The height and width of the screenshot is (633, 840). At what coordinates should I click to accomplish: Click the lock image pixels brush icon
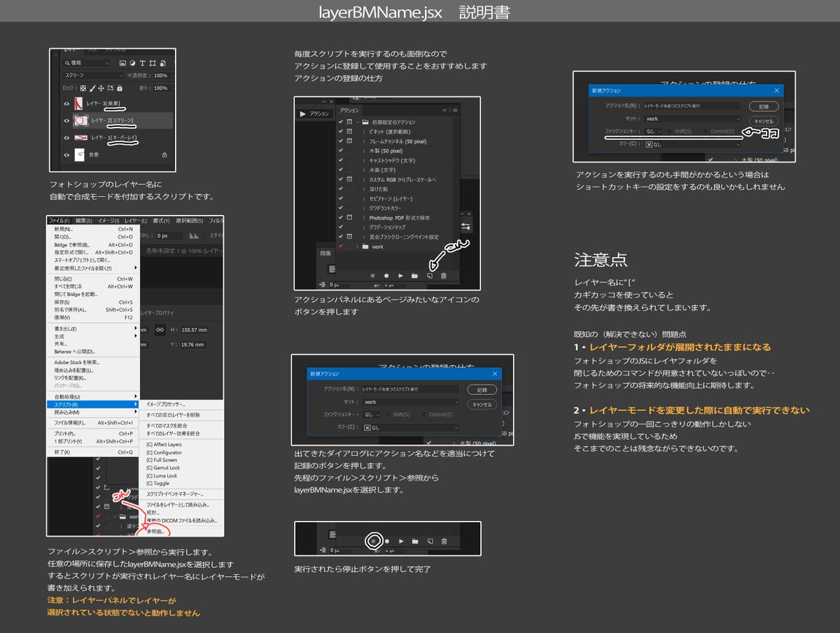click(92, 88)
